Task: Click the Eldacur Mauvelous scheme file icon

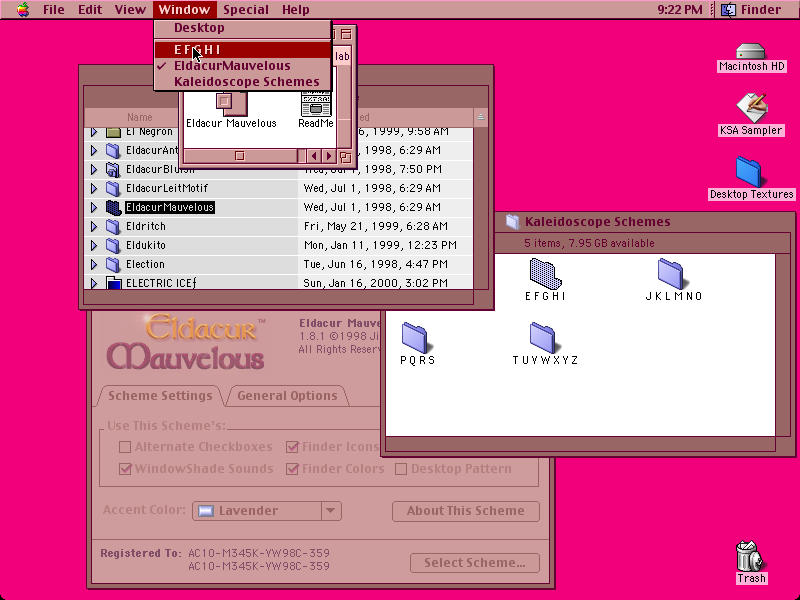Action: click(231, 103)
